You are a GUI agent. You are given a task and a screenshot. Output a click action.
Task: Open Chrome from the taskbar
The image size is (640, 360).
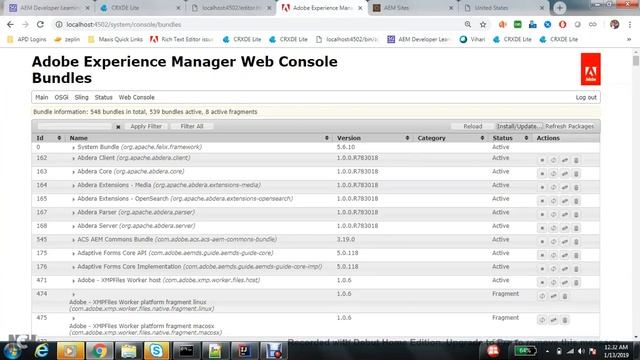99,351
